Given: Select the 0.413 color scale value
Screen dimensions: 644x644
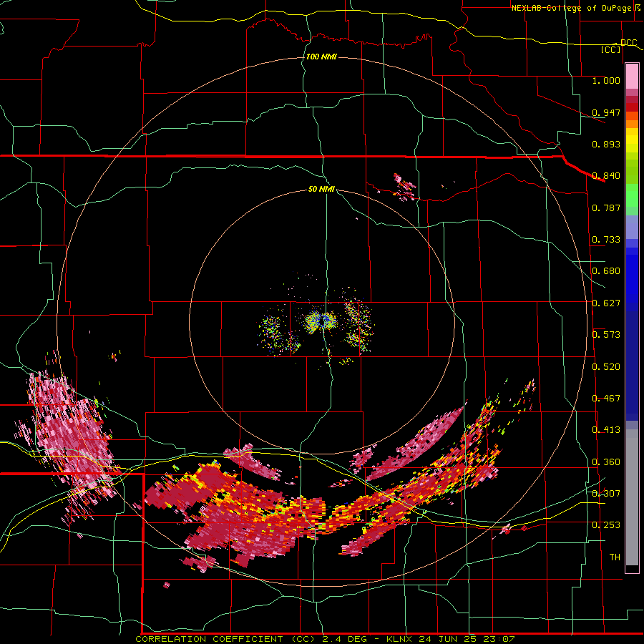Looking at the screenshot, I should [x=606, y=430].
